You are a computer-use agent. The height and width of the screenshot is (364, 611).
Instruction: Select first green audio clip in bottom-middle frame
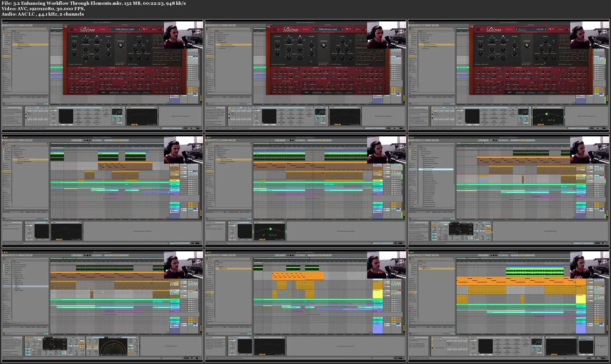point(258,268)
